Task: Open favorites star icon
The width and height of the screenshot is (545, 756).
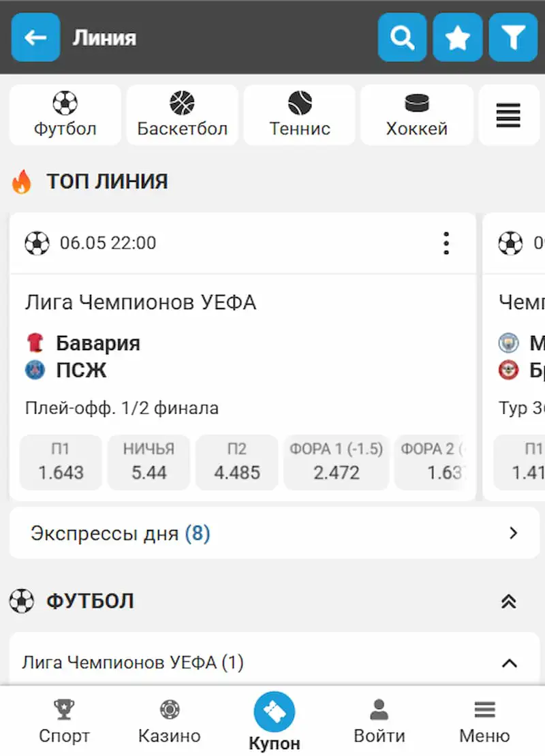Action: pyautogui.click(x=458, y=37)
